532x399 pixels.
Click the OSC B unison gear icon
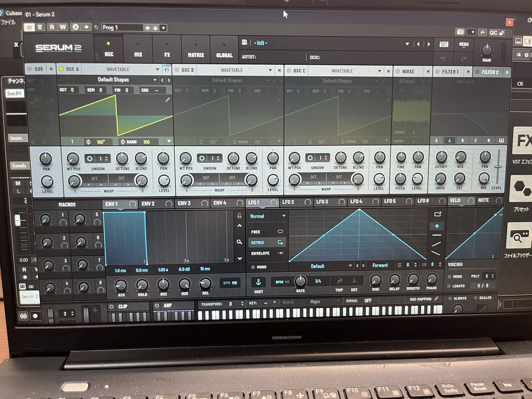tap(202, 158)
